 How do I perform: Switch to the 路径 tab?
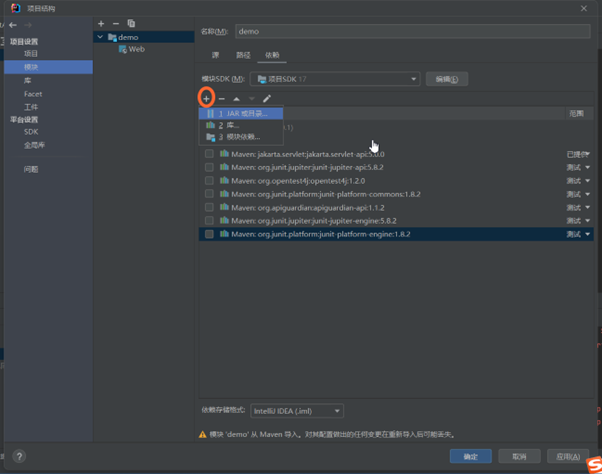click(x=243, y=56)
